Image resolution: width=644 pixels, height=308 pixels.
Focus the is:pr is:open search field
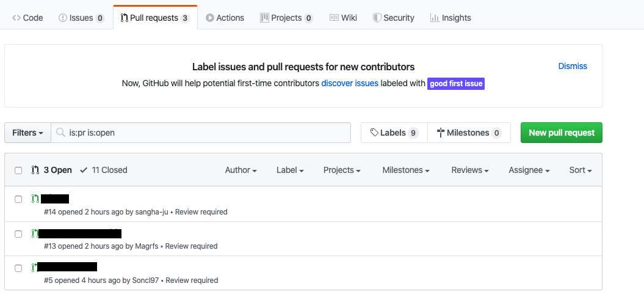(201, 133)
